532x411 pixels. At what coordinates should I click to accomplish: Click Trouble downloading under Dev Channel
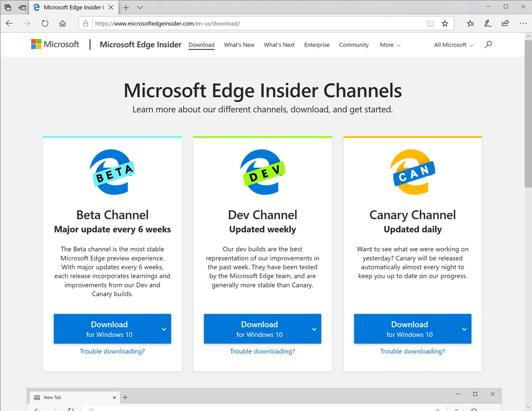pyautogui.click(x=262, y=351)
